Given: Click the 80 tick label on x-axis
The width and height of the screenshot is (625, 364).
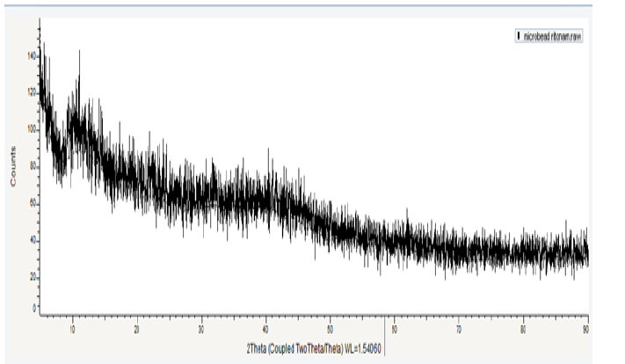Looking at the screenshot, I should coord(522,331).
